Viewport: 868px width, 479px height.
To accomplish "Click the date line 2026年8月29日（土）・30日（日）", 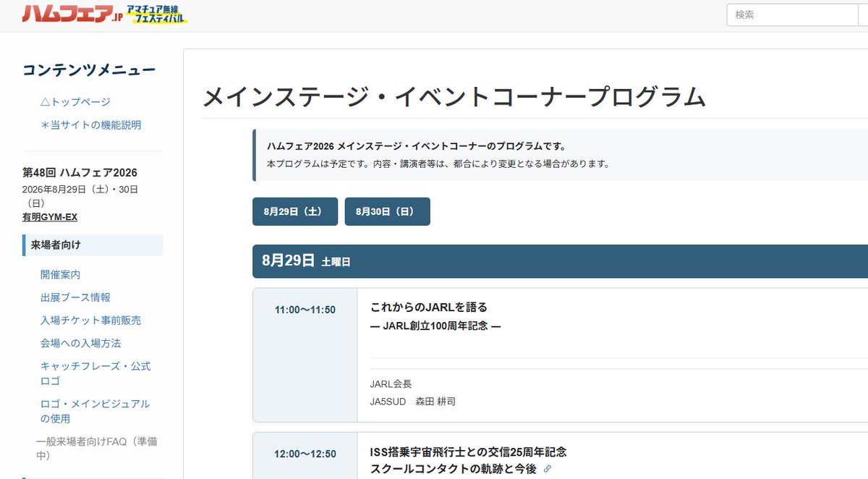I will [x=80, y=197].
